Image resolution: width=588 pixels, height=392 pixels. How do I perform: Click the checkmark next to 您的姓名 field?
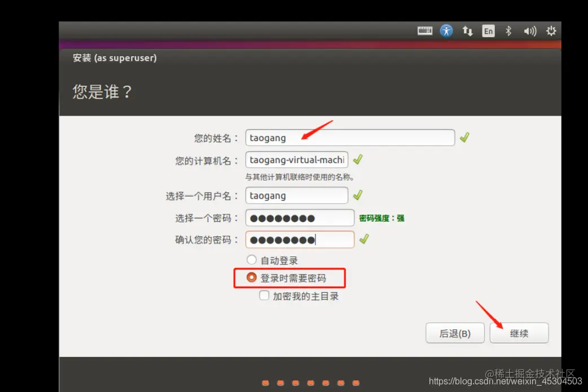point(464,138)
